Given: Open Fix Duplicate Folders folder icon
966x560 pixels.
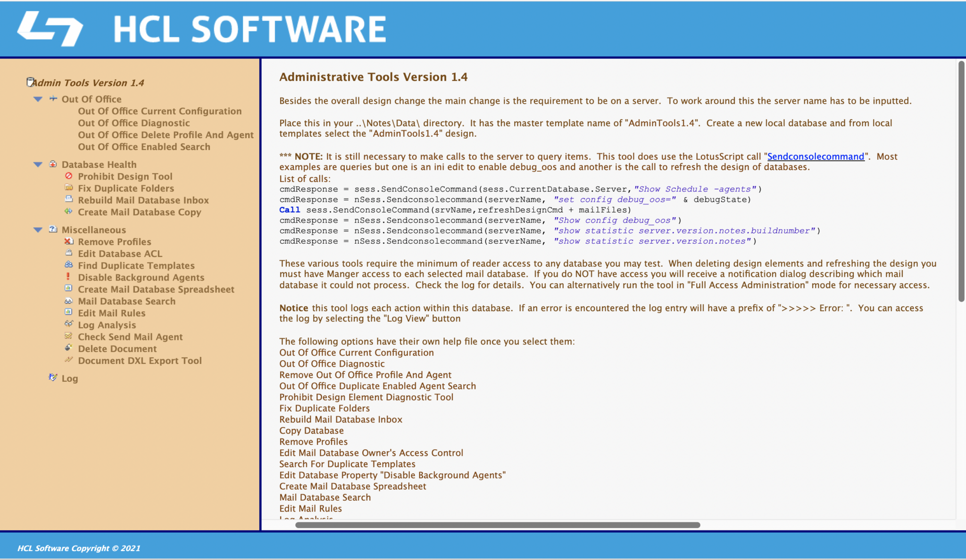Looking at the screenshot, I should coord(69,188).
